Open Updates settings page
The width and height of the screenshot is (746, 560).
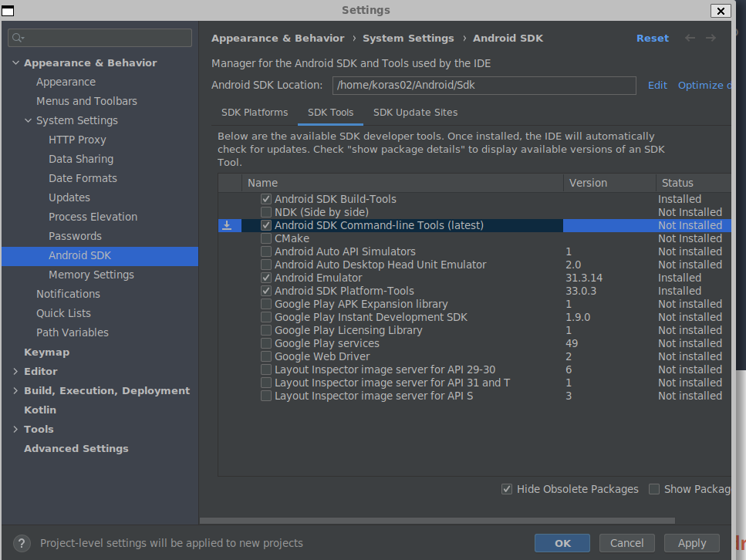click(x=69, y=197)
